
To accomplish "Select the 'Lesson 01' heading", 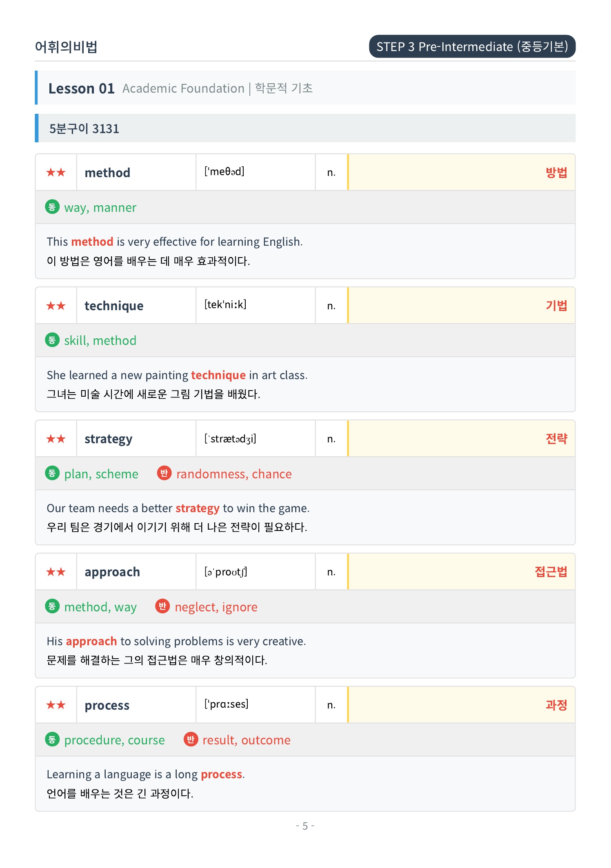I will (x=81, y=88).
